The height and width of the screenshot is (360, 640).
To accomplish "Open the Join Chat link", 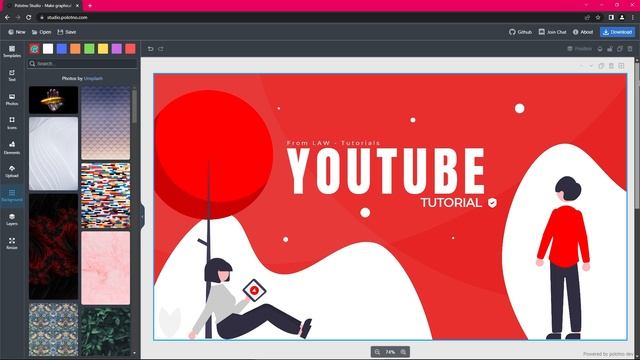I will point(553,32).
